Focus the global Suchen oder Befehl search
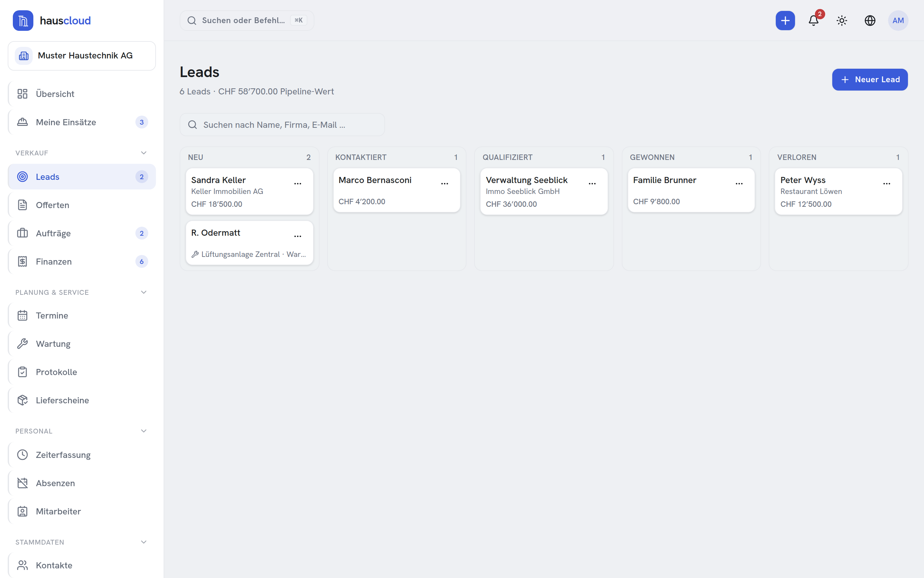 (x=247, y=21)
